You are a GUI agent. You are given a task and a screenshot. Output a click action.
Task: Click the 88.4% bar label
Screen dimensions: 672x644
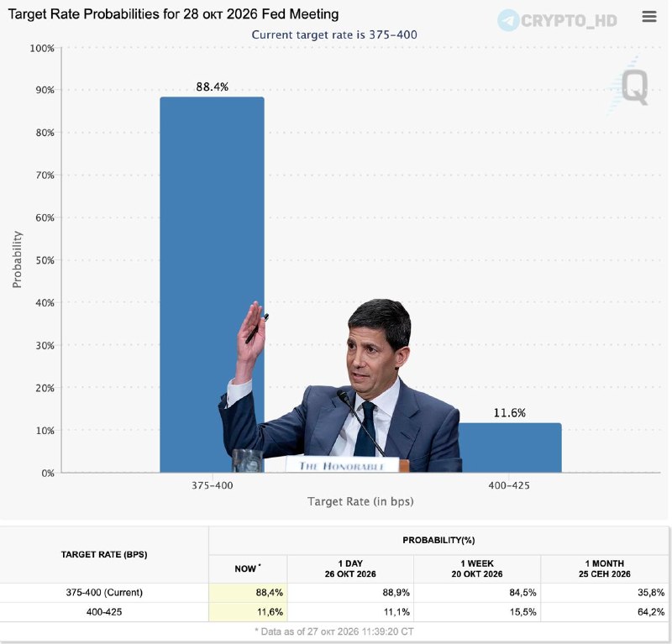[x=213, y=87]
